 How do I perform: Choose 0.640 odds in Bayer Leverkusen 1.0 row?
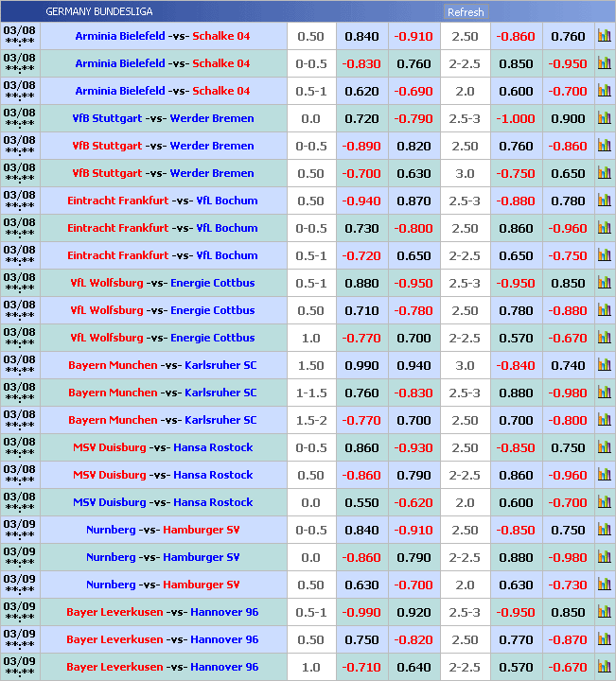click(414, 667)
